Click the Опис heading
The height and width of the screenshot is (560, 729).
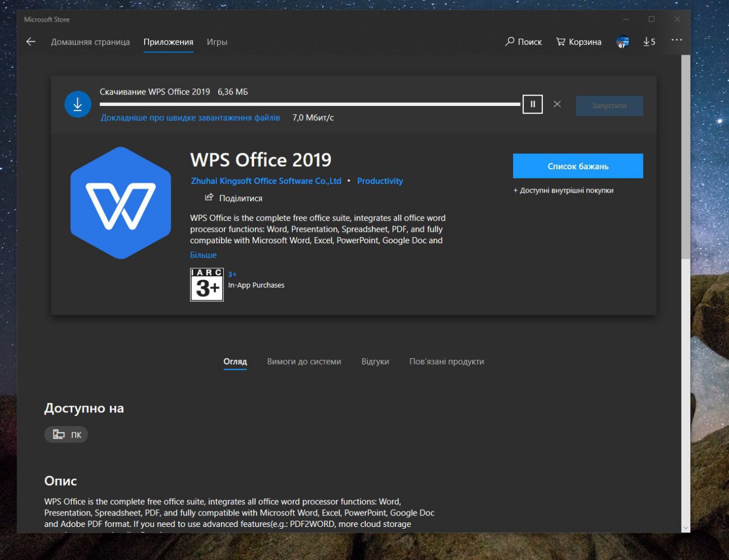[60, 481]
